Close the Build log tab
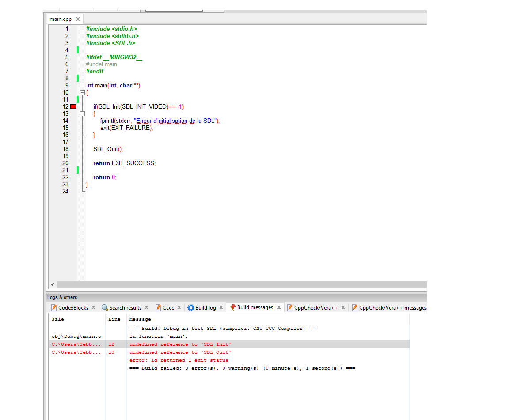The width and height of the screenshot is (509, 420). (x=221, y=307)
